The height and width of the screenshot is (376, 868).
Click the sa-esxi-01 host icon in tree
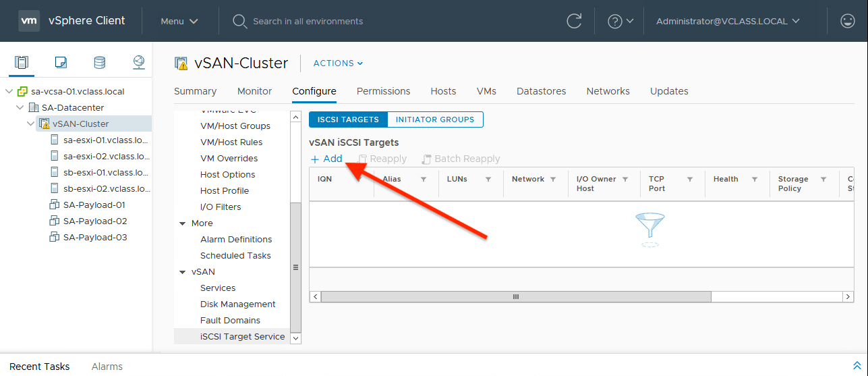55,140
